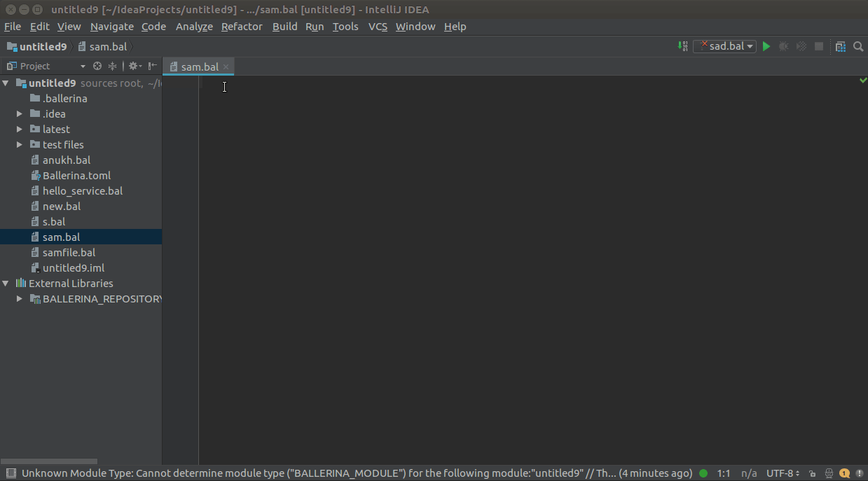The width and height of the screenshot is (868, 481).
Task: Click the Stop square icon
Action: coord(819,46)
